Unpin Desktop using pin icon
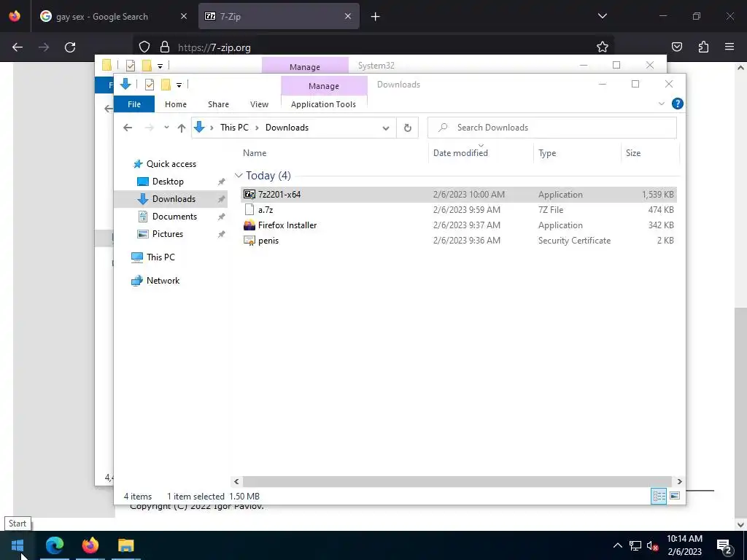Screen dimensions: 747x560 point(221,182)
